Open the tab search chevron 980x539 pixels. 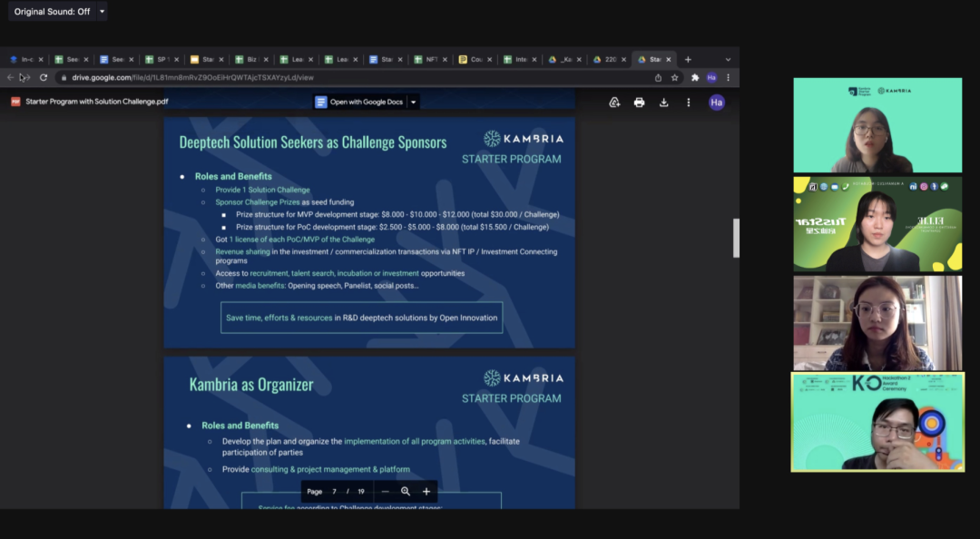point(728,59)
